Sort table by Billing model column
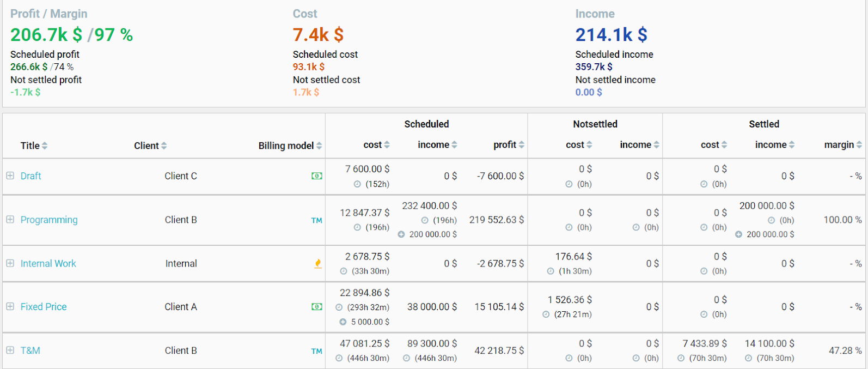The height and width of the screenshot is (369, 868). [x=290, y=146]
